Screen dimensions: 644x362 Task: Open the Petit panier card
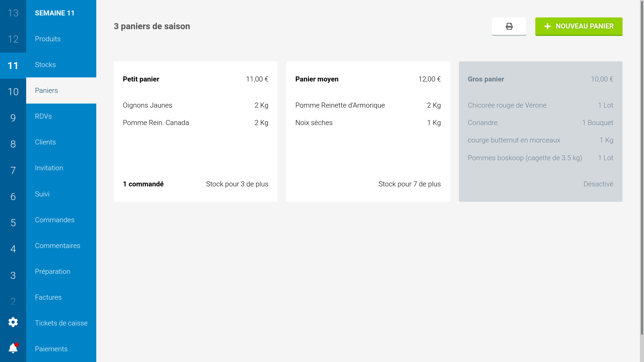point(195,131)
